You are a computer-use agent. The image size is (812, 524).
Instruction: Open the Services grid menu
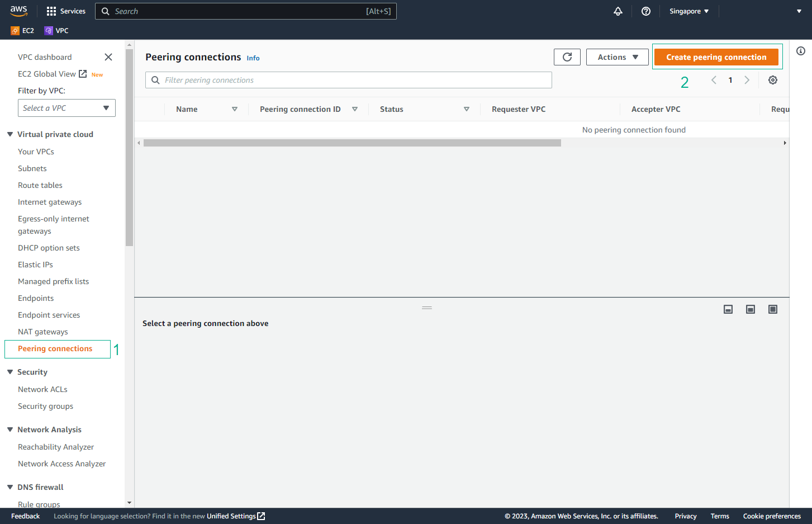(x=66, y=11)
